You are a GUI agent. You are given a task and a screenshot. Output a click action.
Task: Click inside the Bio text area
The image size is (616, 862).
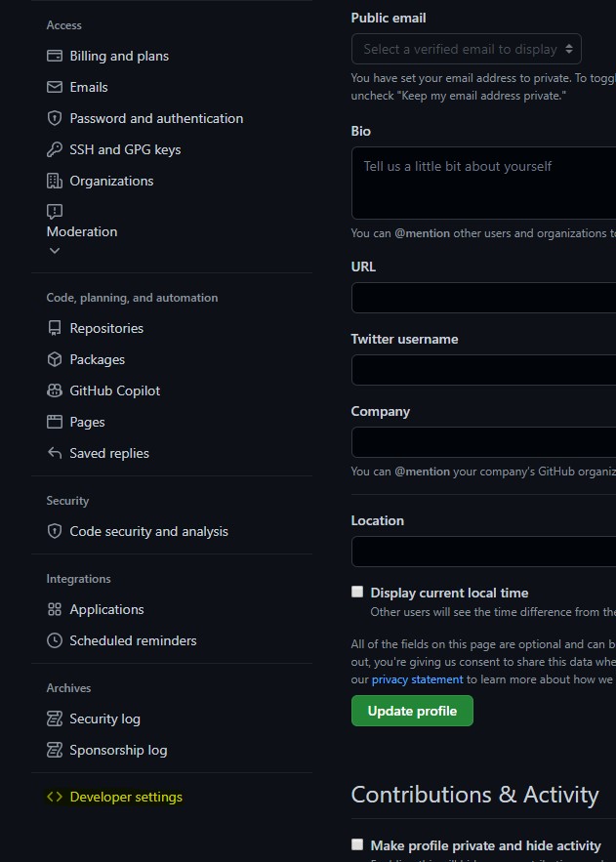pos(483,184)
